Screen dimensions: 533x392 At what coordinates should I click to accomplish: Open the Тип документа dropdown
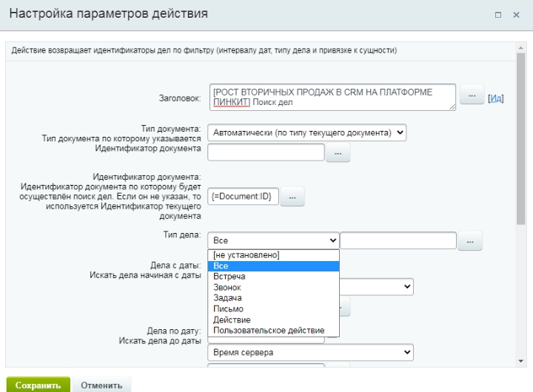(307, 133)
